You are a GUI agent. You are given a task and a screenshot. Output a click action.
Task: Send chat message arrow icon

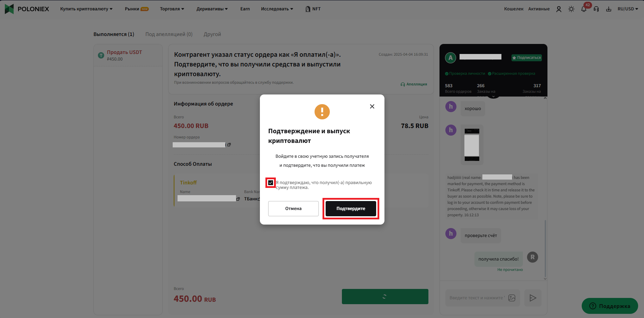[533, 298]
